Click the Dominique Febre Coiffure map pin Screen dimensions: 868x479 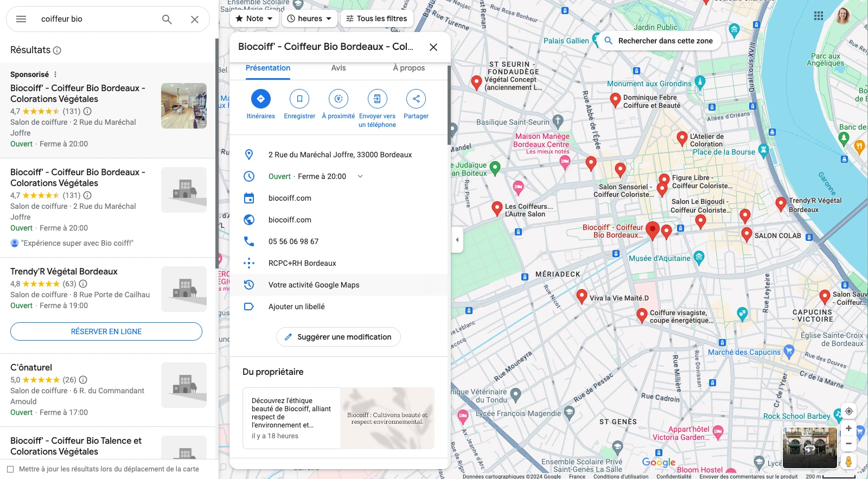click(615, 99)
